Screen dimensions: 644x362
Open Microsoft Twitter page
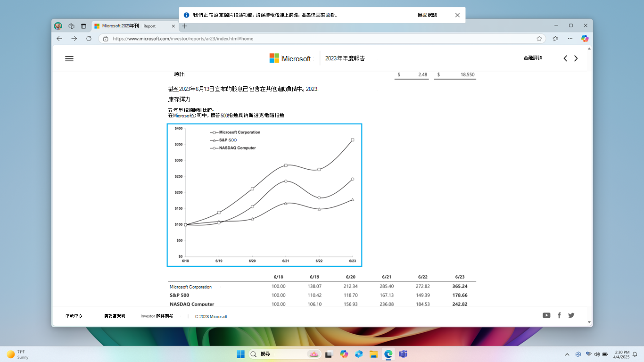(x=571, y=315)
